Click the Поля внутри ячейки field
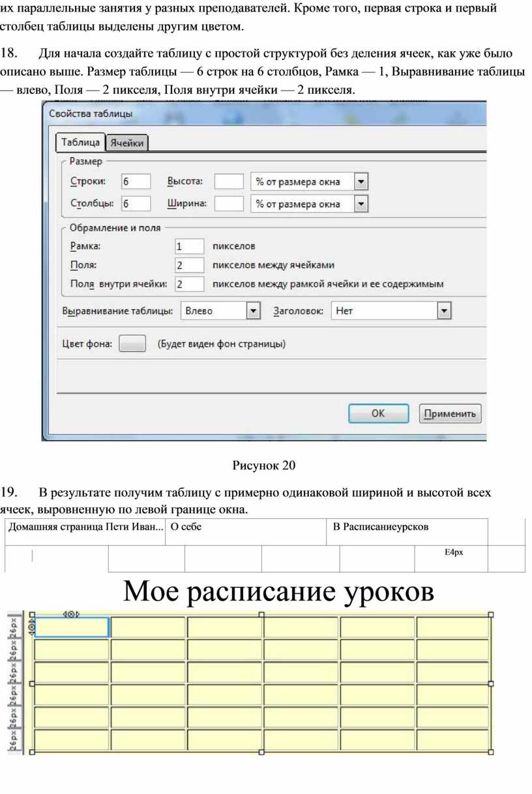Viewport: 532px width, 794px height. [189, 284]
